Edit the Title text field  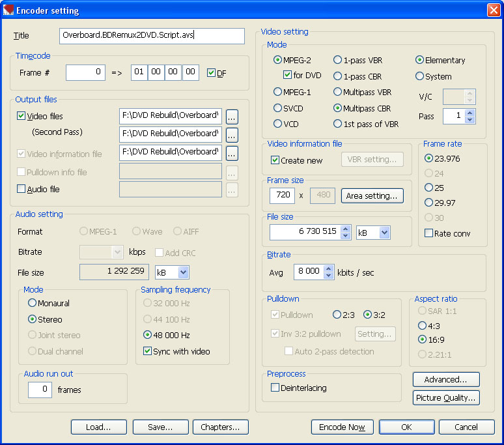coord(152,36)
